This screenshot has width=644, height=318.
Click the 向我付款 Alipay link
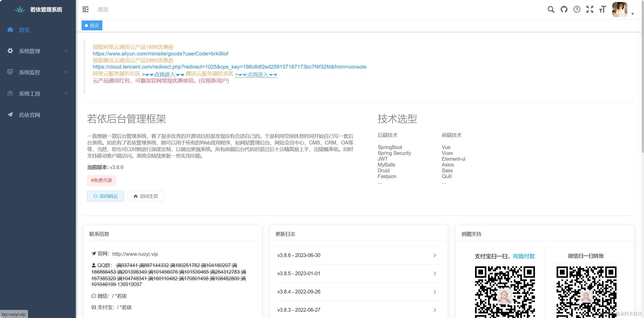coord(524,256)
